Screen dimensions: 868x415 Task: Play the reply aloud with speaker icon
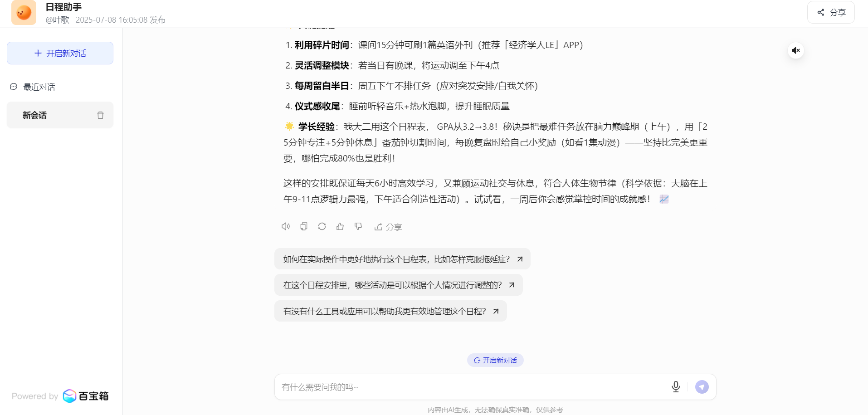[286, 226]
